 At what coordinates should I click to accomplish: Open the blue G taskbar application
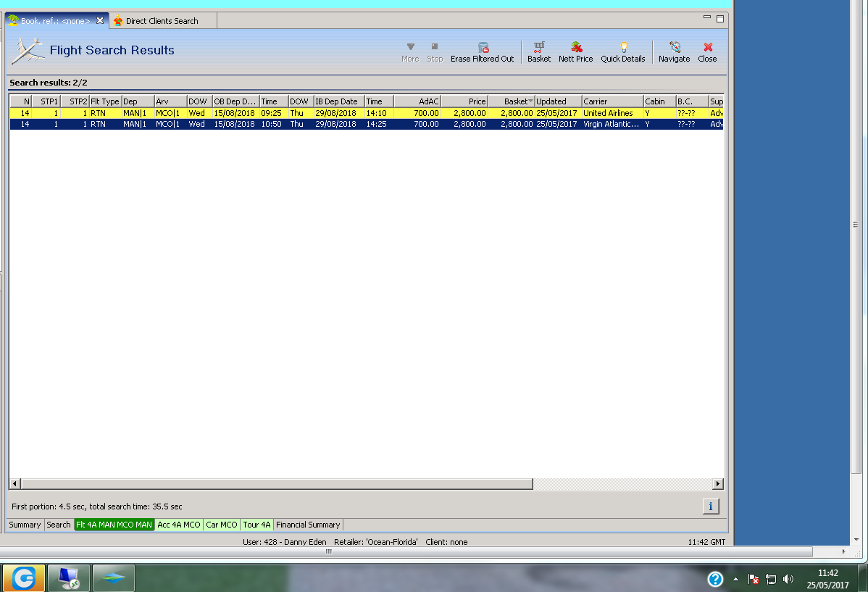pos(24,579)
